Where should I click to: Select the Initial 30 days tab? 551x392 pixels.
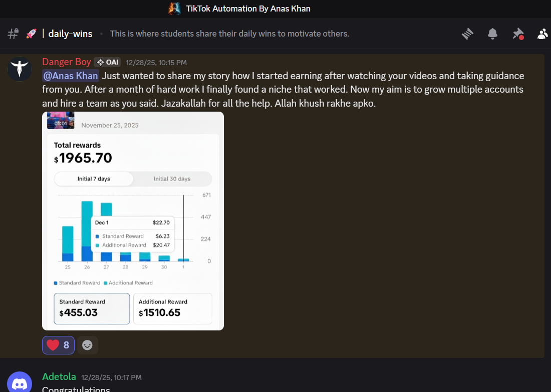click(x=172, y=179)
